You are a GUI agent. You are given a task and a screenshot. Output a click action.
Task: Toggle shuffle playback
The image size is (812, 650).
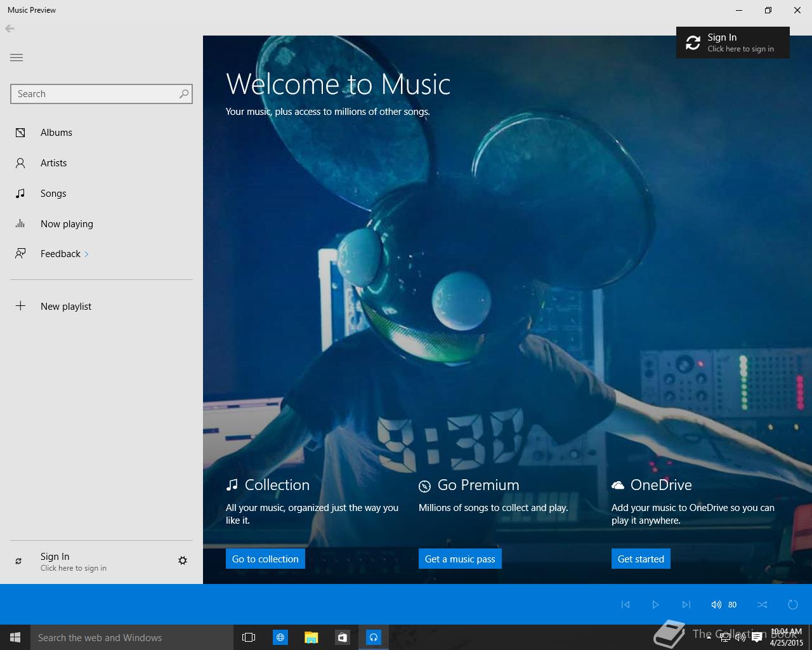(763, 604)
